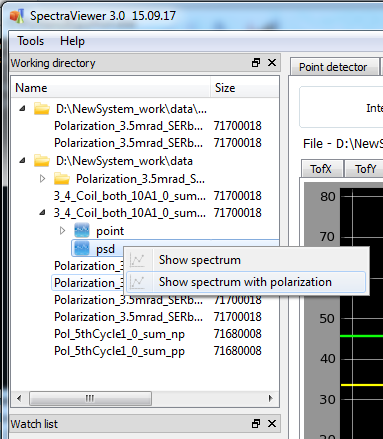Select the highlighted Polarization_ row behind the menu
This screenshot has width=383, height=439.
pos(88,283)
